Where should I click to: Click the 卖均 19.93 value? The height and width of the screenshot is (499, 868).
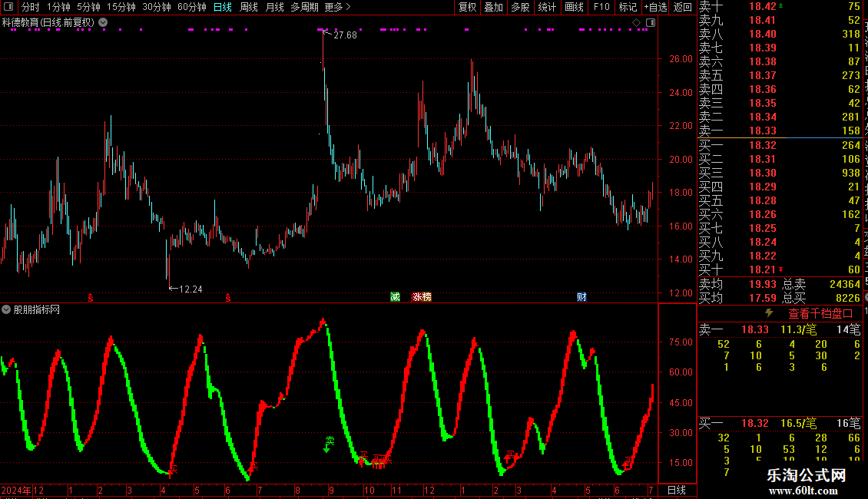[763, 284]
